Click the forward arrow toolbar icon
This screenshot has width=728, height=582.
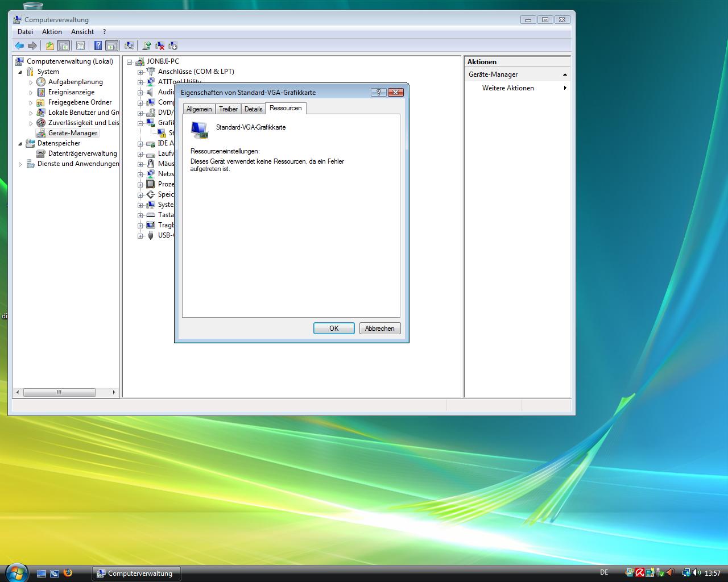(x=32, y=45)
